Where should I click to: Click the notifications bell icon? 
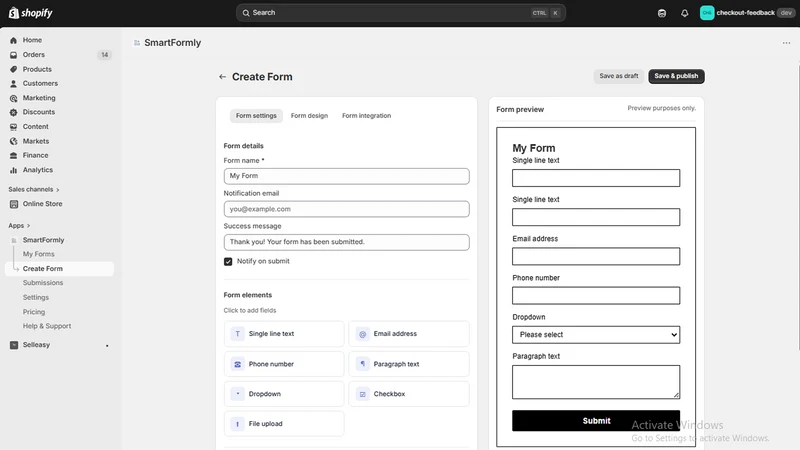click(685, 13)
